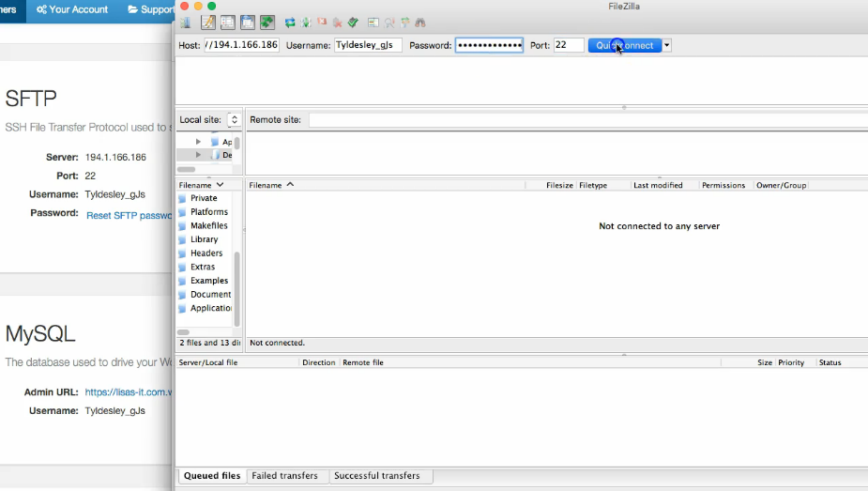Sort remote list by Owner/Group column
The width and height of the screenshot is (868, 491).
click(x=781, y=185)
